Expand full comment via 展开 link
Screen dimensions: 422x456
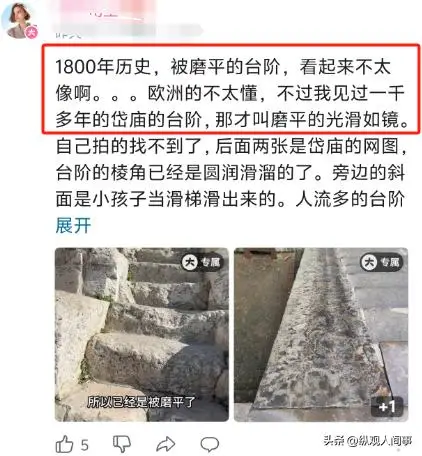(73, 226)
